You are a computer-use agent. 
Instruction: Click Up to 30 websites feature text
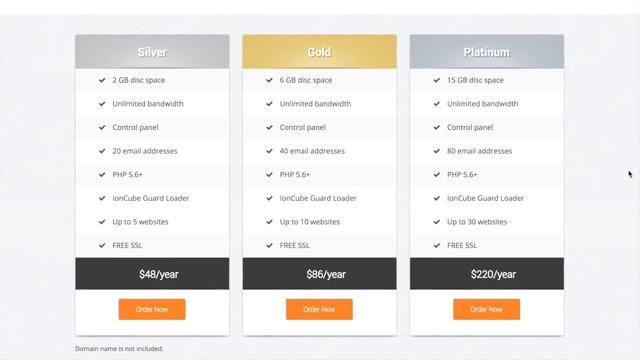(x=477, y=222)
